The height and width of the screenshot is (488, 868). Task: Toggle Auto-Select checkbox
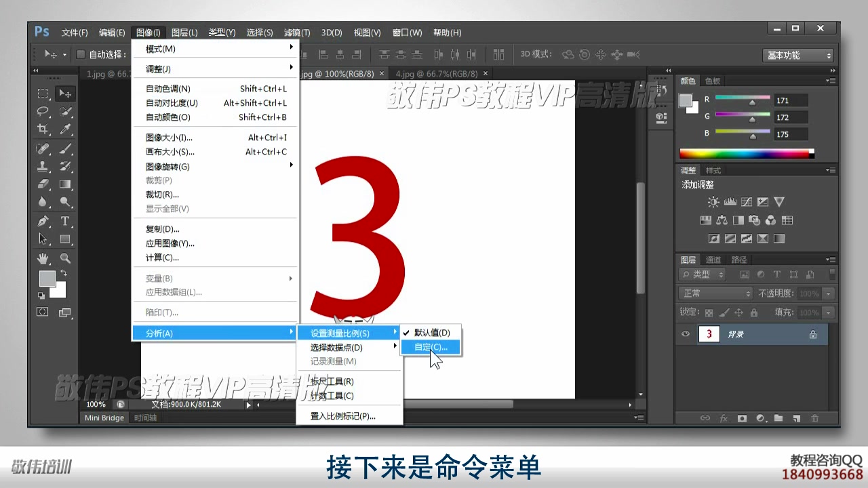[x=81, y=54]
